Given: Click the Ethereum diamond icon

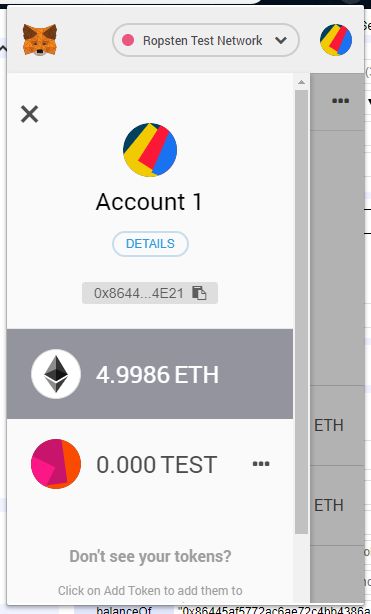Looking at the screenshot, I should [x=56, y=374].
